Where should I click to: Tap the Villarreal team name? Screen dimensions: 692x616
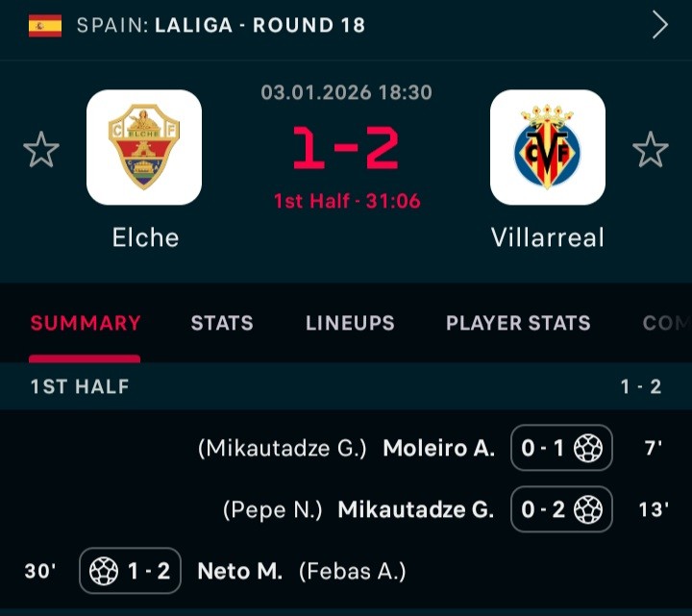click(x=548, y=237)
